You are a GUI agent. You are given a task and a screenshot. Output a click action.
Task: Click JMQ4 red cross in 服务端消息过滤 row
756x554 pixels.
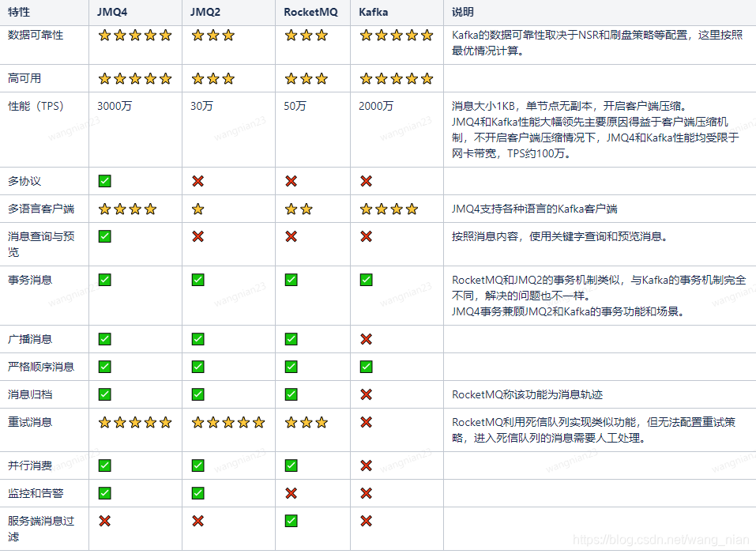pyautogui.click(x=104, y=521)
